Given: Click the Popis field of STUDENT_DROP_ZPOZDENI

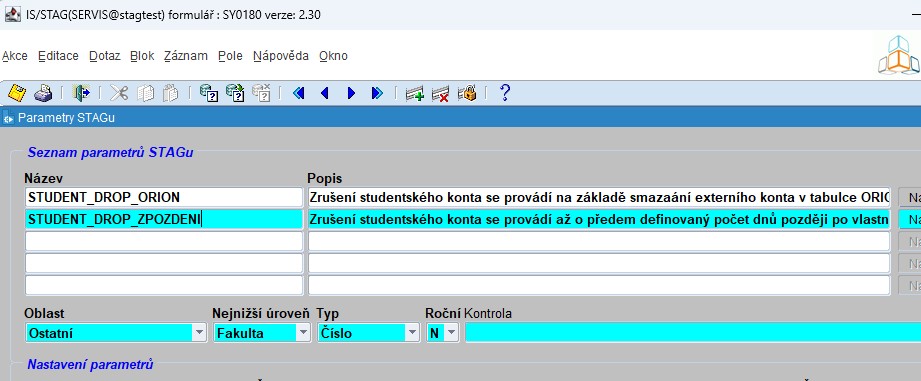Looking at the screenshot, I should pos(599,220).
